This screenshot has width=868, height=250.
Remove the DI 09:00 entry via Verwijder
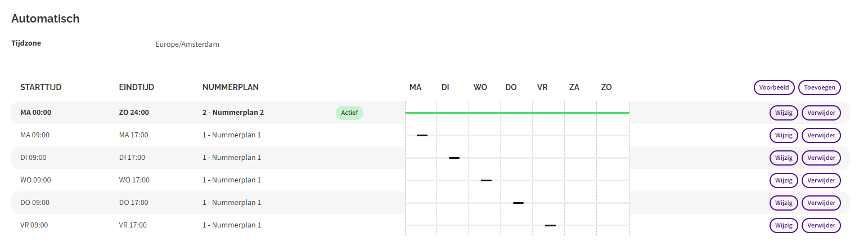click(x=821, y=158)
